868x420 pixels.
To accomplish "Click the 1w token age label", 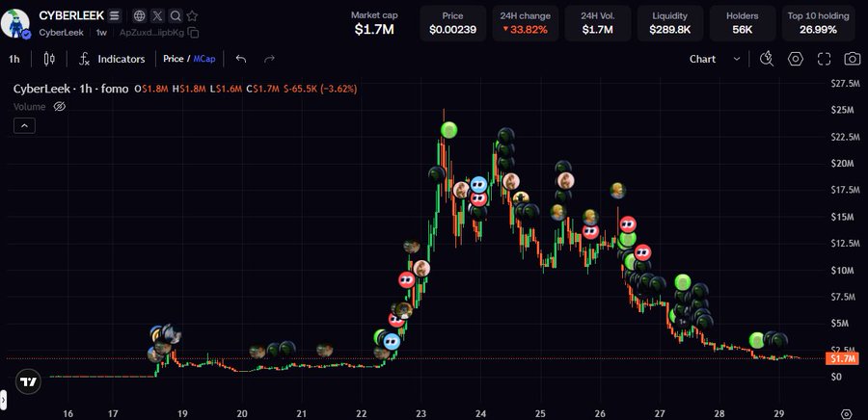I will [101, 33].
